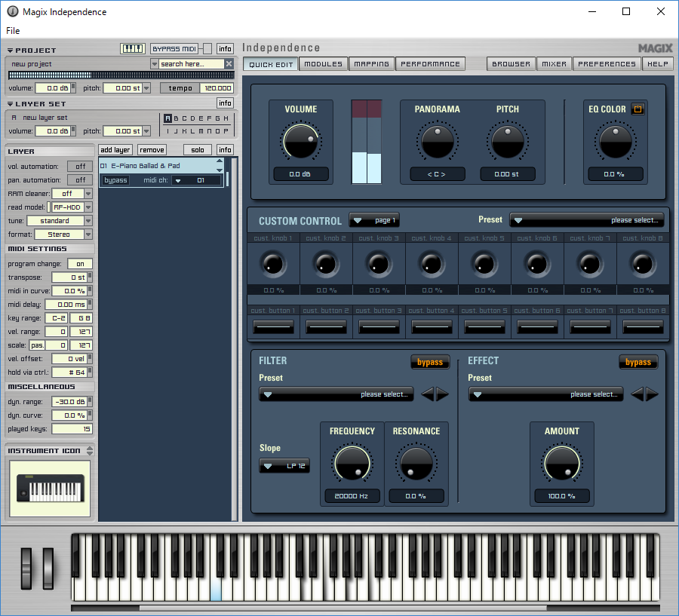Toggle layer E-Piano bypass button

click(x=115, y=180)
